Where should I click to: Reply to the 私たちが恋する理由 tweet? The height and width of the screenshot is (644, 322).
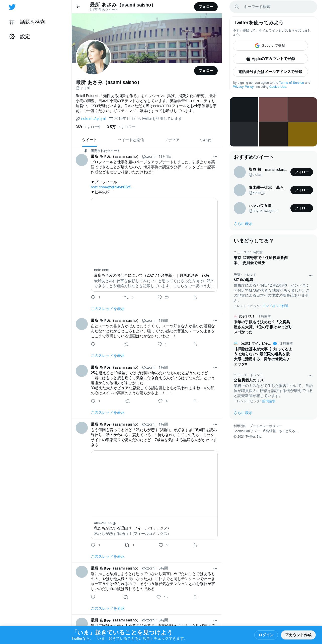point(93,545)
